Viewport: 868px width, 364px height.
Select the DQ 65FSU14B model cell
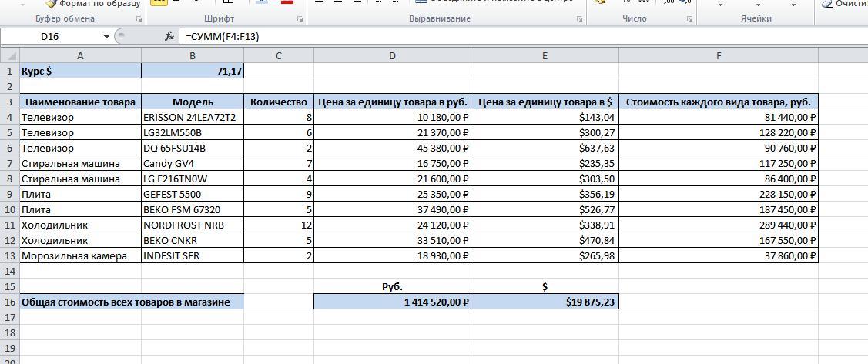(x=193, y=149)
